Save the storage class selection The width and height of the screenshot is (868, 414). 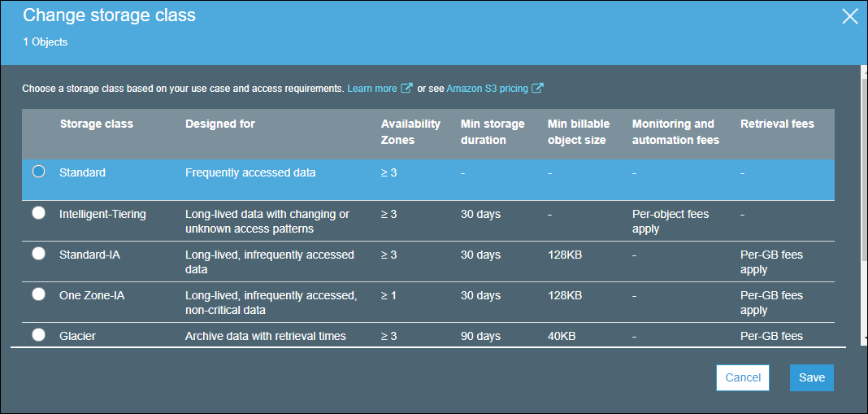point(812,377)
